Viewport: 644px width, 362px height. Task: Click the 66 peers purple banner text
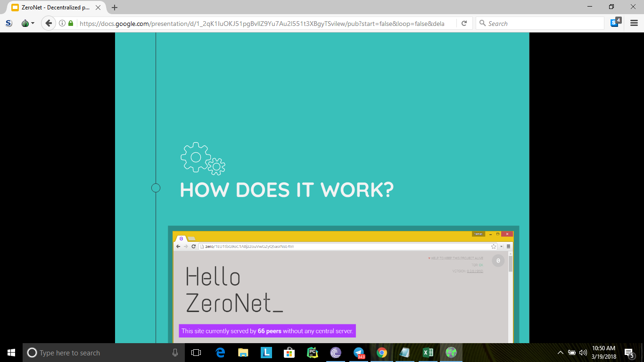[x=267, y=331]
